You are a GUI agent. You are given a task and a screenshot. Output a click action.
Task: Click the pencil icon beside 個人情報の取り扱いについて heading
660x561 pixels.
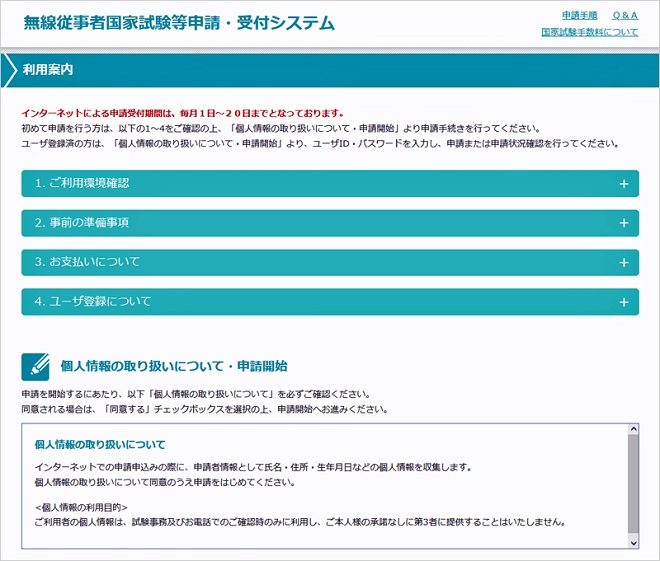[35, 366]
